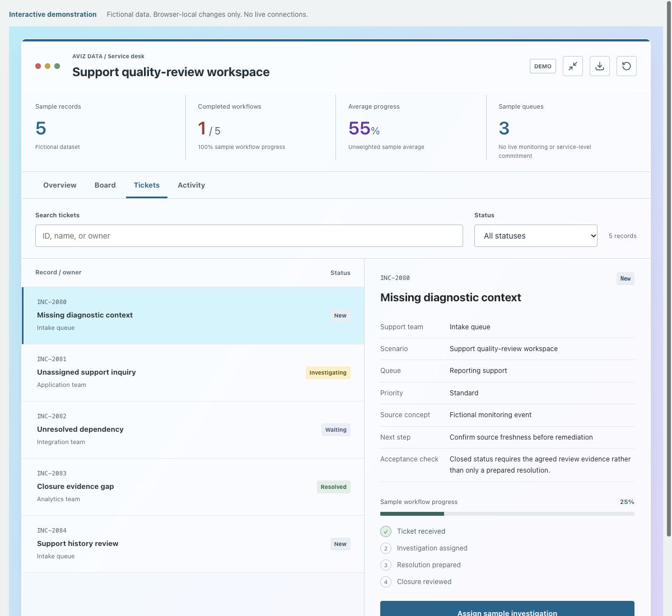Open the All statuses dropdown

536,236
